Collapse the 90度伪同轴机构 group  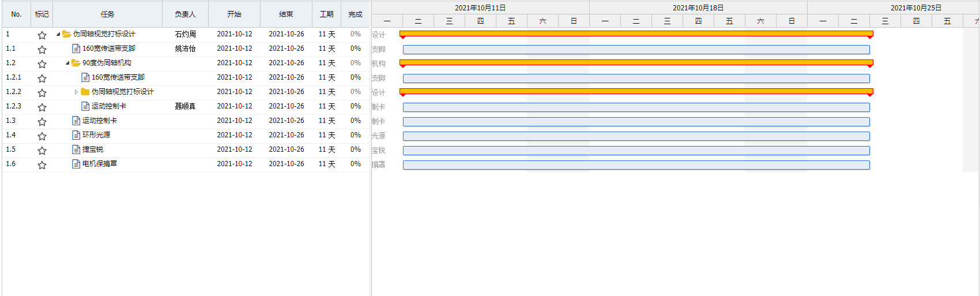[x=67, y=63]
